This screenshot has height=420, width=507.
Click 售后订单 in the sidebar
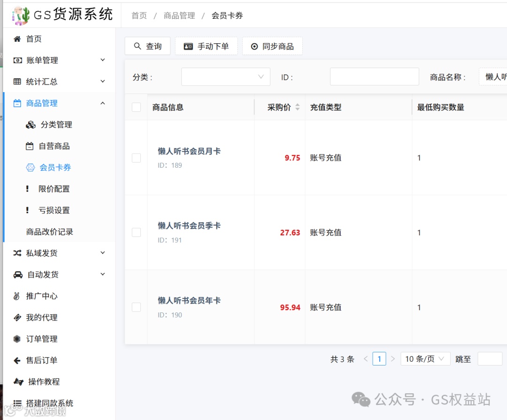click(x=42, y=360)
